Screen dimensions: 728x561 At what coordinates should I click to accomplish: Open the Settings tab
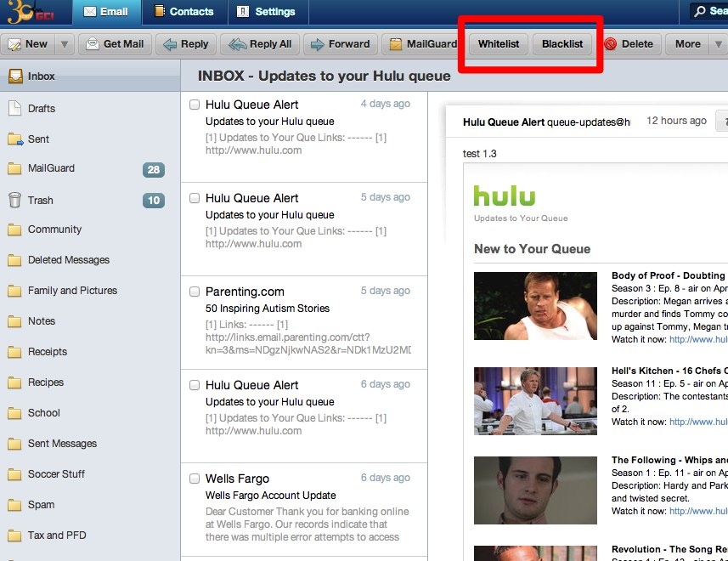coord(267,12)
